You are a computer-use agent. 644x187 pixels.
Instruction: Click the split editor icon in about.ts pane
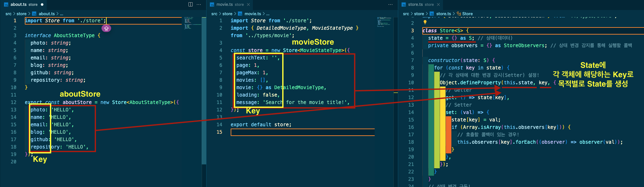(x=190, y=5)
